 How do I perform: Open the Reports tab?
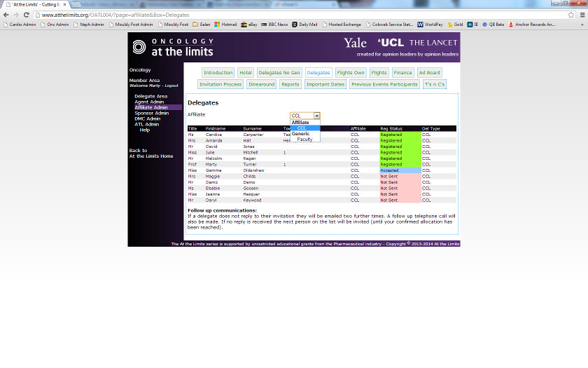click(290, 84)
